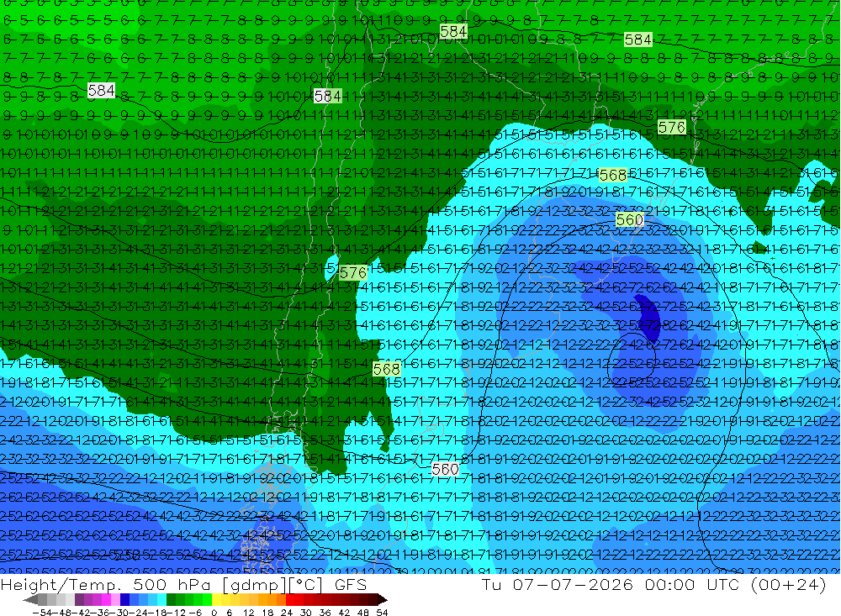
Task: Click the -30 legend value
Action: [120, 613]
